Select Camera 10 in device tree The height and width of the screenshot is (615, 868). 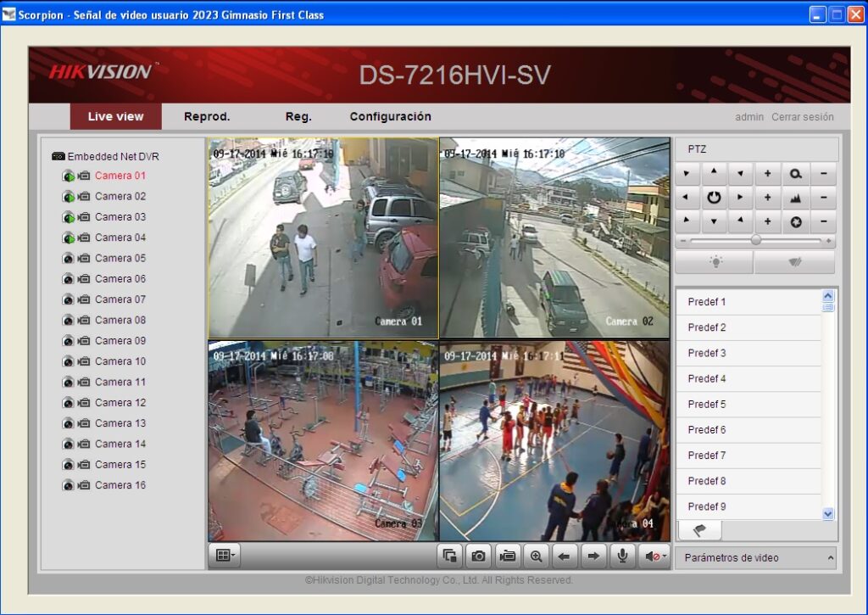[120, 361]
